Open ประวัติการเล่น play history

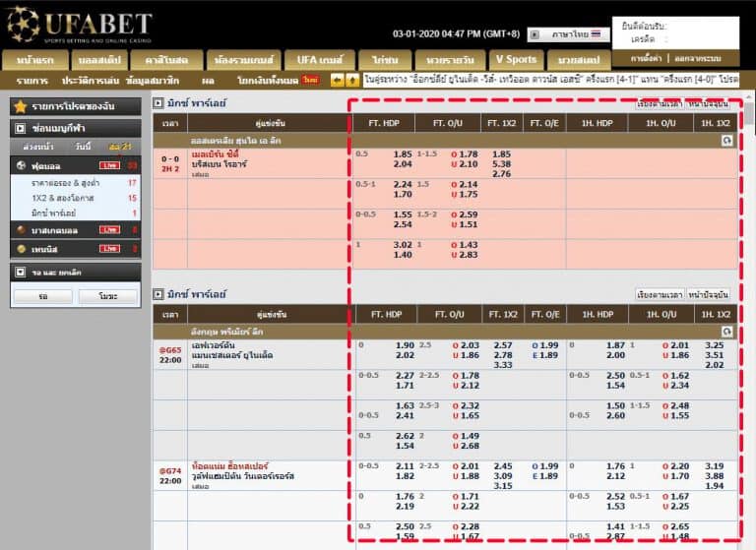91,81
